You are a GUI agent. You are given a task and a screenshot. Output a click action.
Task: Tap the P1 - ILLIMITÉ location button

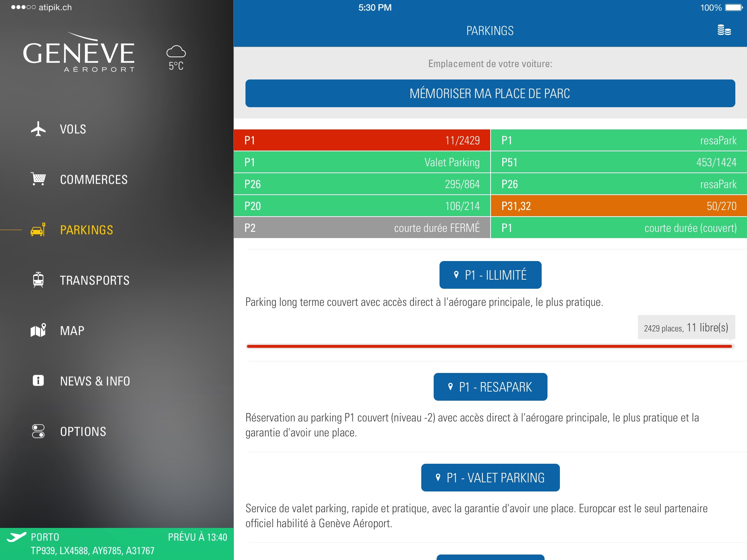(x=491, y=273)
